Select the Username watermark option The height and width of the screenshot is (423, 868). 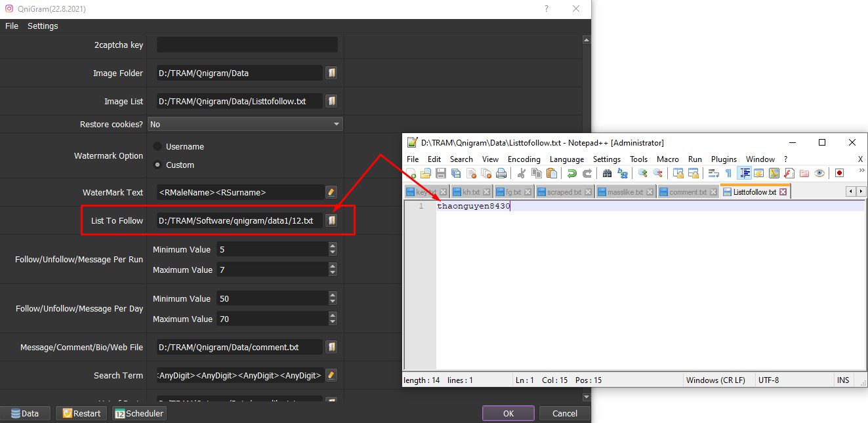pos(157,146)
